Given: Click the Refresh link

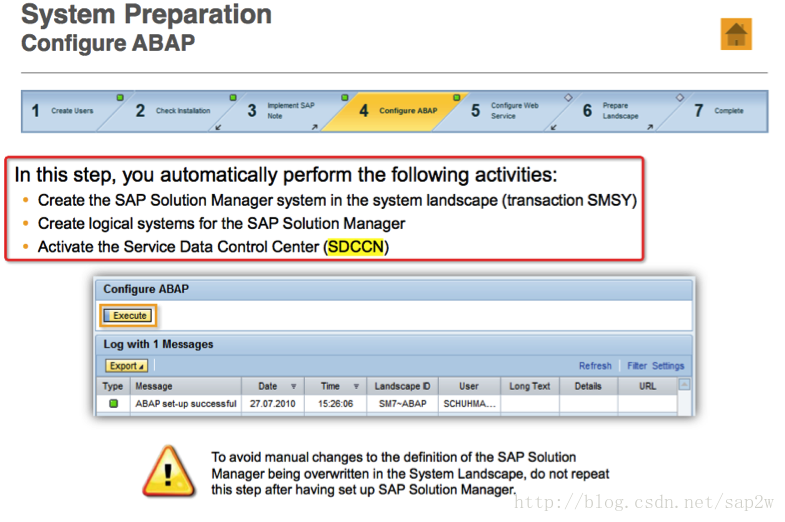Looking at the screenshot, I should [x=595, y=366].
